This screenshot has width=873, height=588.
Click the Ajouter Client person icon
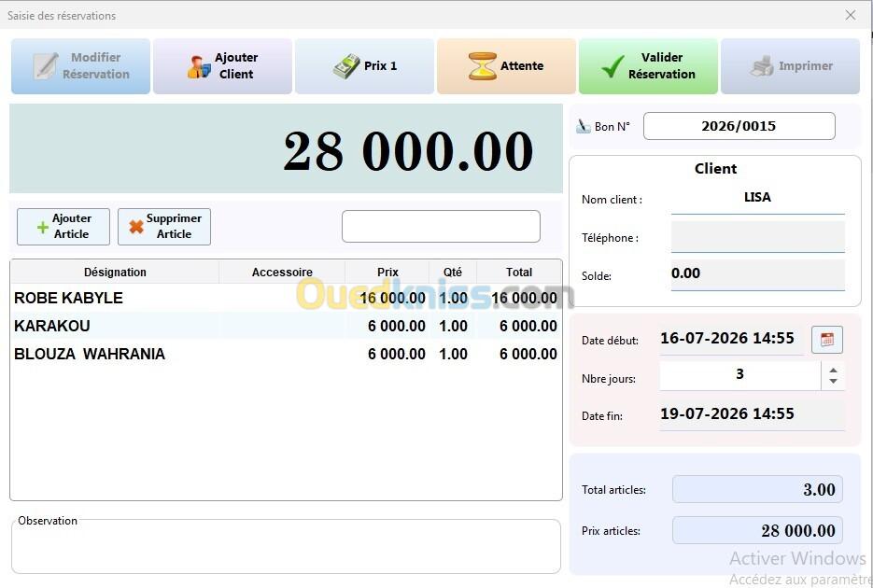pyautogui.click(x=199, y=67)
